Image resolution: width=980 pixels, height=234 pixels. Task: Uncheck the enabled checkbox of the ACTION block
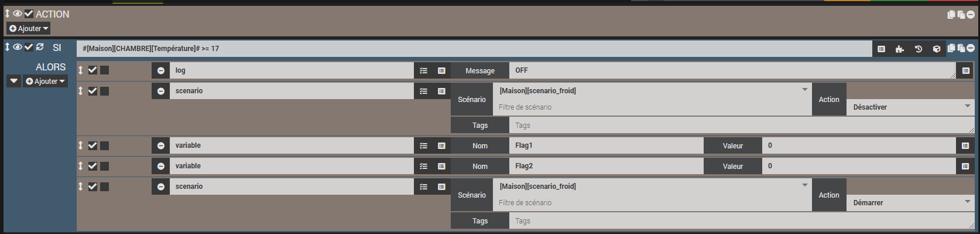coord(29,13)
